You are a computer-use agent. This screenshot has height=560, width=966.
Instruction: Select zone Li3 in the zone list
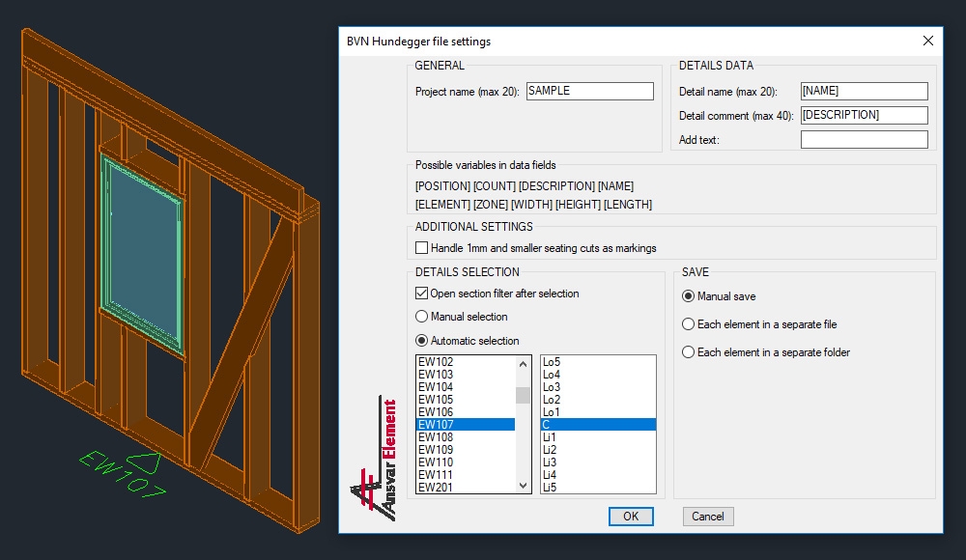[x=598, y=462]
